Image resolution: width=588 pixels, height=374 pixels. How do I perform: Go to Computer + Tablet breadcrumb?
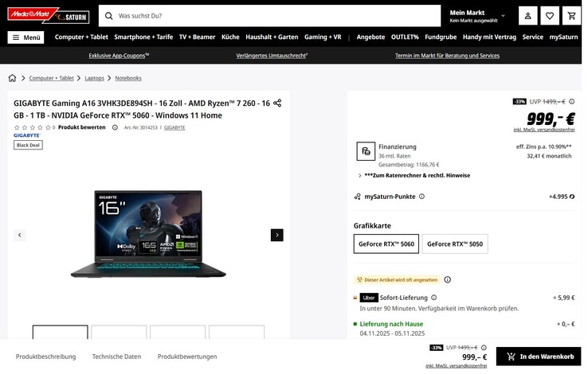pyautogui.click(x=51, y=78)
